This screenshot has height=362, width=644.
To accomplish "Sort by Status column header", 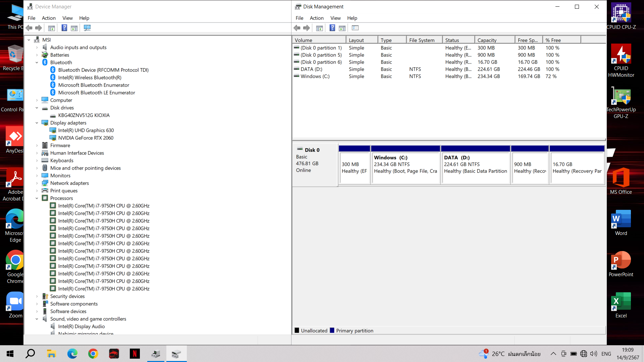I will point(459,40).
